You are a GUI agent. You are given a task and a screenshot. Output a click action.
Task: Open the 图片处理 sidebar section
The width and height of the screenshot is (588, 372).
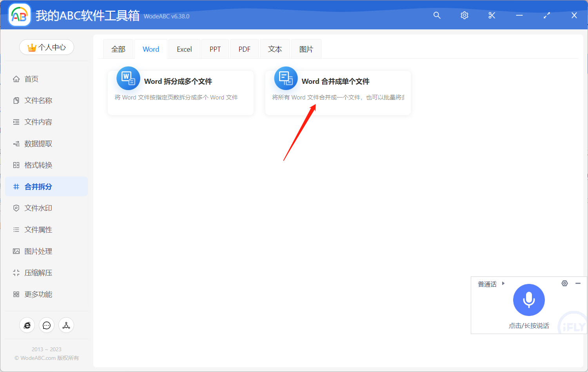[37, 251]
